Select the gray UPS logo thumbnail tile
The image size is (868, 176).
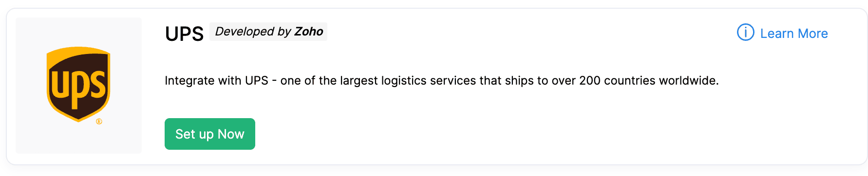(78, 86)
